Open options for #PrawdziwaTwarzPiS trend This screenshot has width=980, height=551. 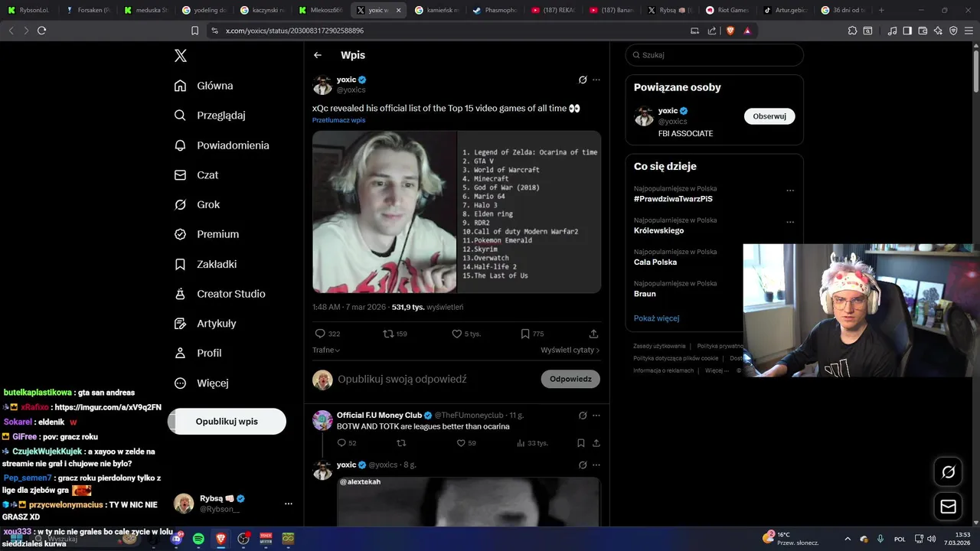[790, 191]
